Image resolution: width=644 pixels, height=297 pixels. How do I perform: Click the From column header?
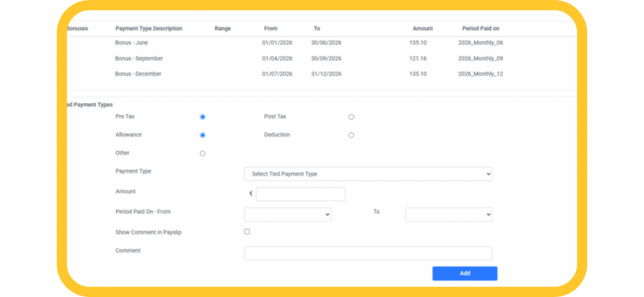click(x=271, y=29)
